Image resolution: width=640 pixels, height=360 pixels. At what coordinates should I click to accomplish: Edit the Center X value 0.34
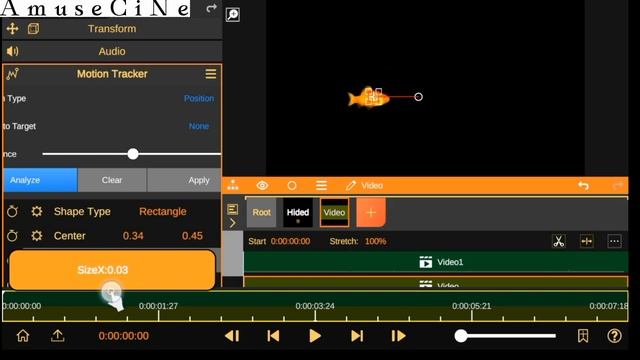point(133,236)
